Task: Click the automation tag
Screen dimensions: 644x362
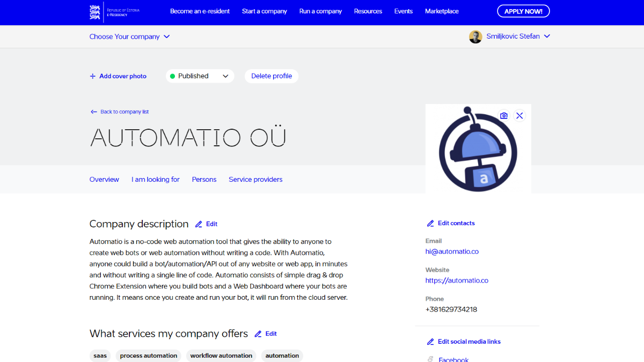Action: [282, 356]
